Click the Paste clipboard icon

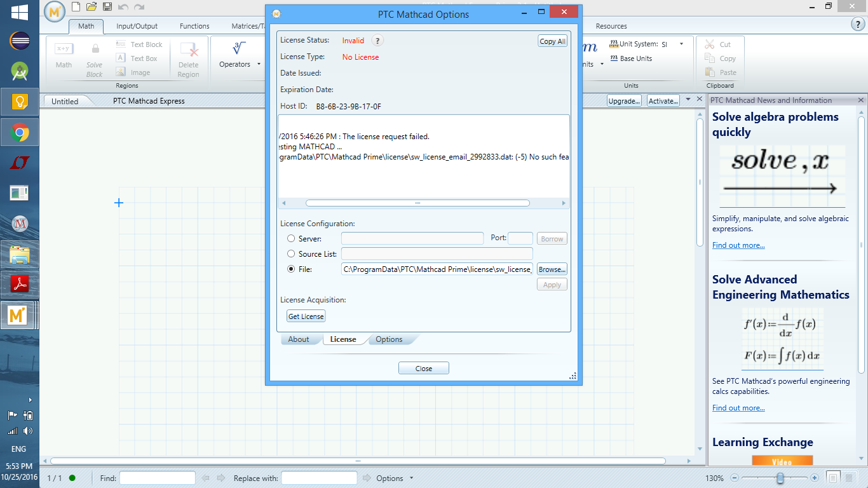click(710, 72)
